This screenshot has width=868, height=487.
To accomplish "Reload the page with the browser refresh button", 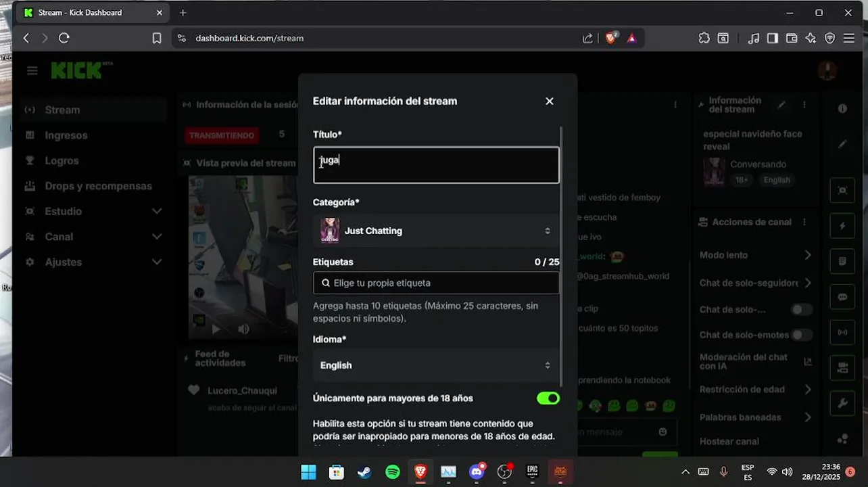I will 64,39.
